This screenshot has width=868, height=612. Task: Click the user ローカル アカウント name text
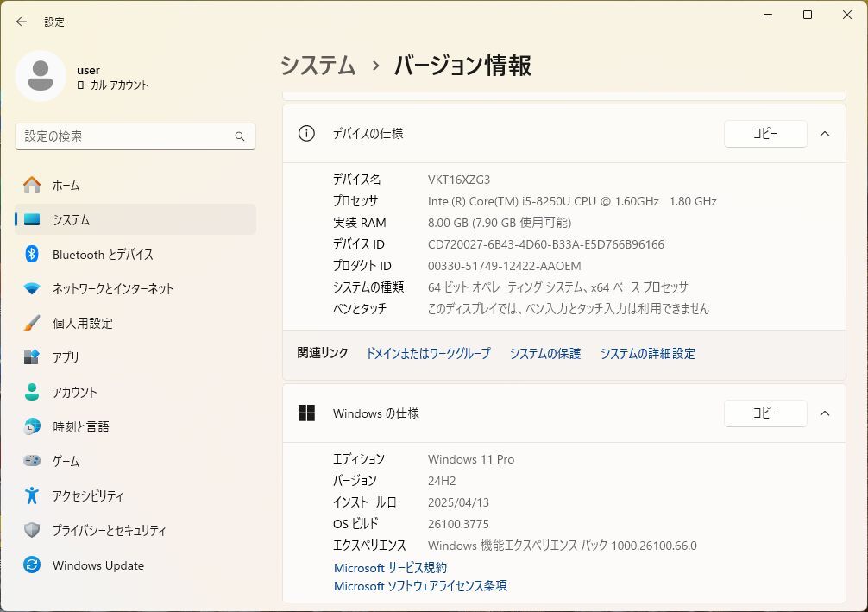pyautogui.click(x=112, y=78)
